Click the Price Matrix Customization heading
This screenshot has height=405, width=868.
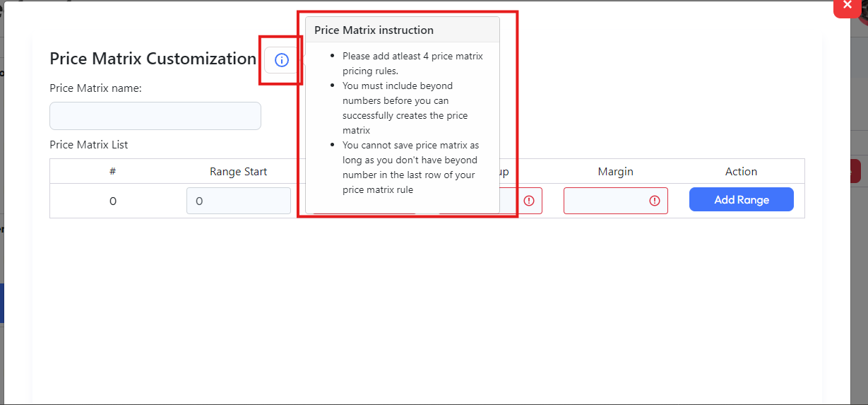pos(153,59)
